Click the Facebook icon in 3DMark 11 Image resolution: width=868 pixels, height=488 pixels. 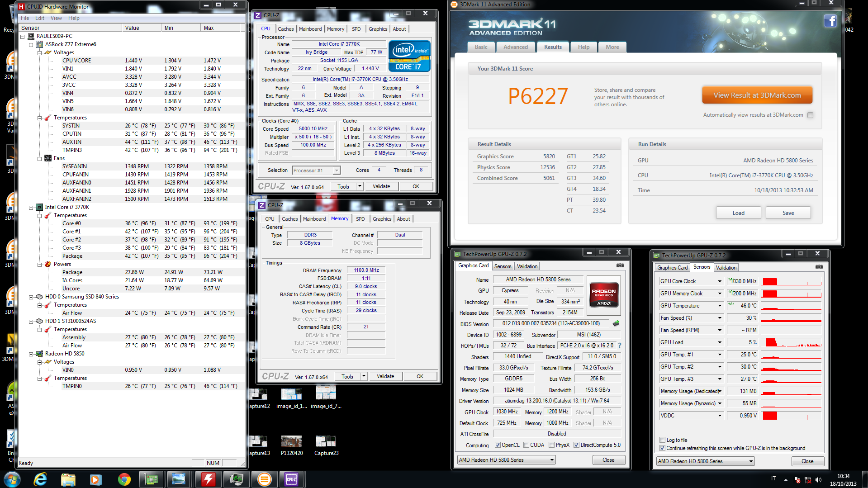[x=830, y=21]
